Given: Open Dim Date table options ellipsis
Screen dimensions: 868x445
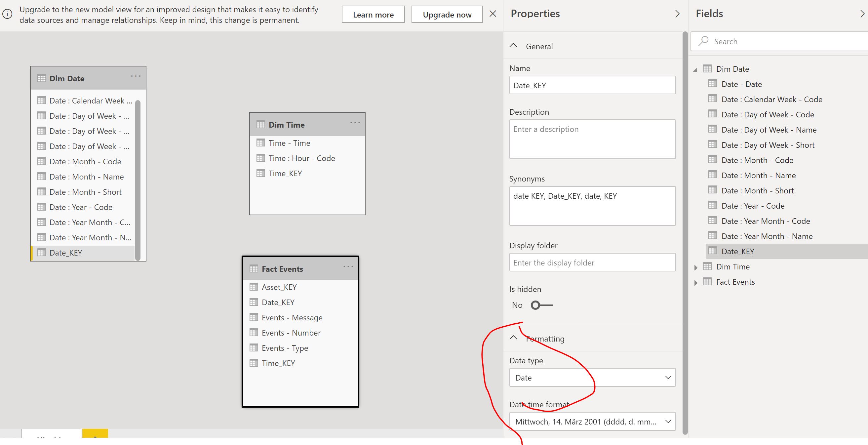Looking at the screenshot, I should coord(136,76).
